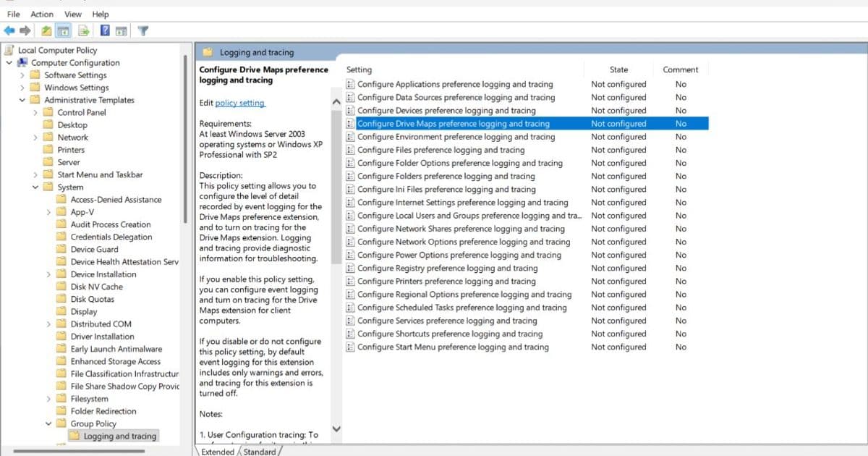This screenshot has width=868, height=456.
Task: Navigate back using the blue back arrow
Action: click(9, 30)
